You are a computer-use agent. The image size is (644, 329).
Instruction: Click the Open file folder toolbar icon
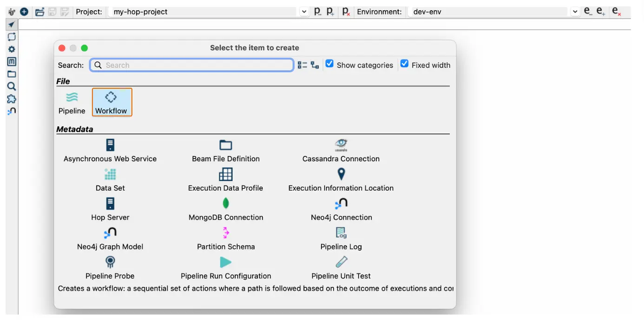[x=40, y=12]
